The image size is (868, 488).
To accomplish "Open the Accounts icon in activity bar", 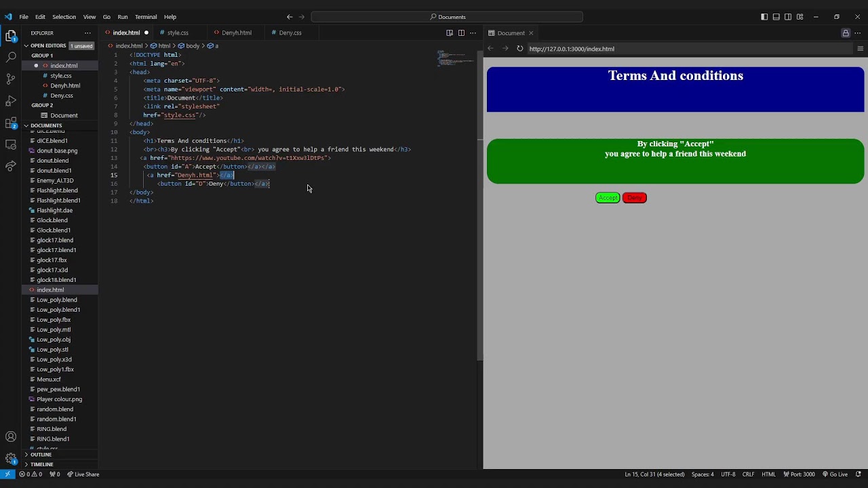I will coord(11,437).
